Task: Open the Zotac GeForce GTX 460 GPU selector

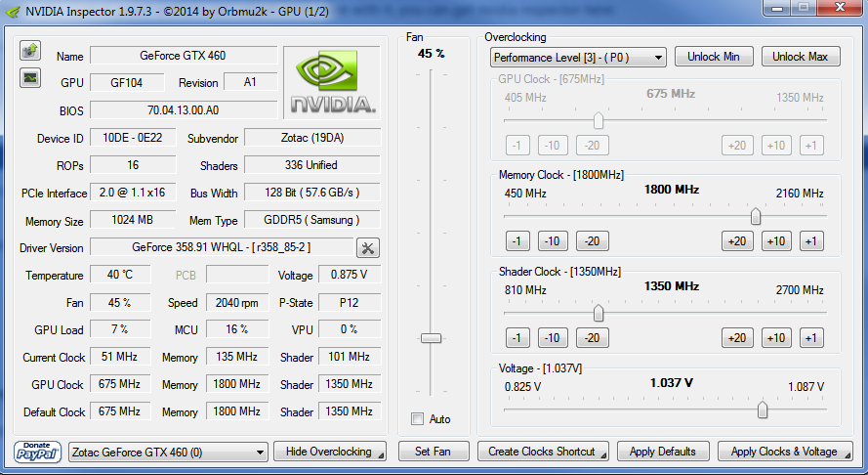Action: [x=168, y=453]
